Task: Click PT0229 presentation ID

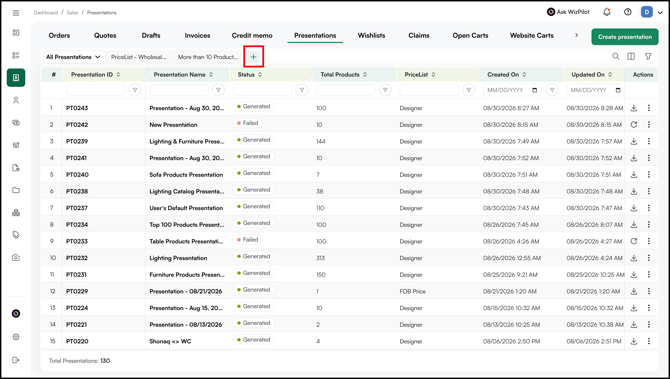Action: pos(77,291)
